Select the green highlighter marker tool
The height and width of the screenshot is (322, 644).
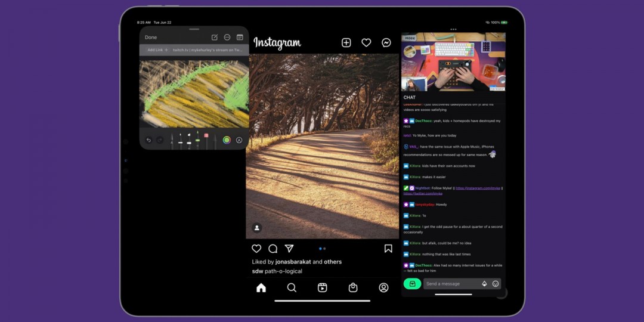tap(197, 139)
